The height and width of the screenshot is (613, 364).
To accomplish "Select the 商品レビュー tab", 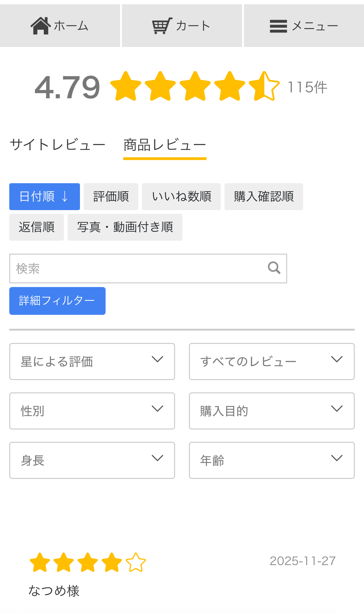I will 165,145.
